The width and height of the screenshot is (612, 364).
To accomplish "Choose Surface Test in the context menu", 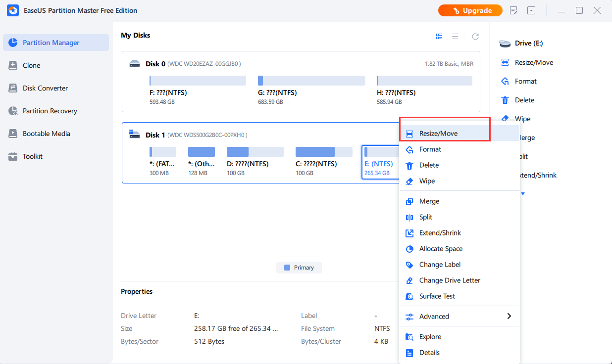I will point(459,296).
